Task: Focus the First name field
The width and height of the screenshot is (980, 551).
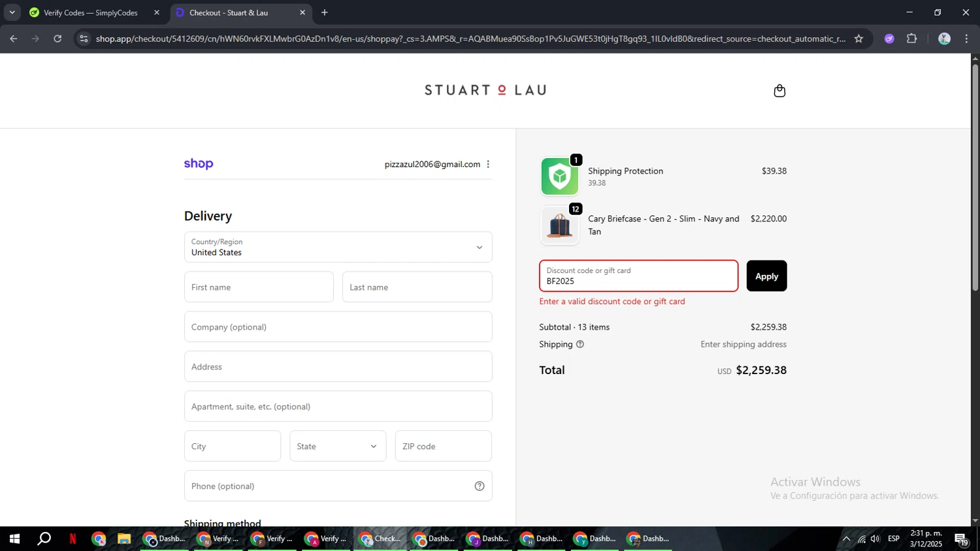Action: [259, 287]
